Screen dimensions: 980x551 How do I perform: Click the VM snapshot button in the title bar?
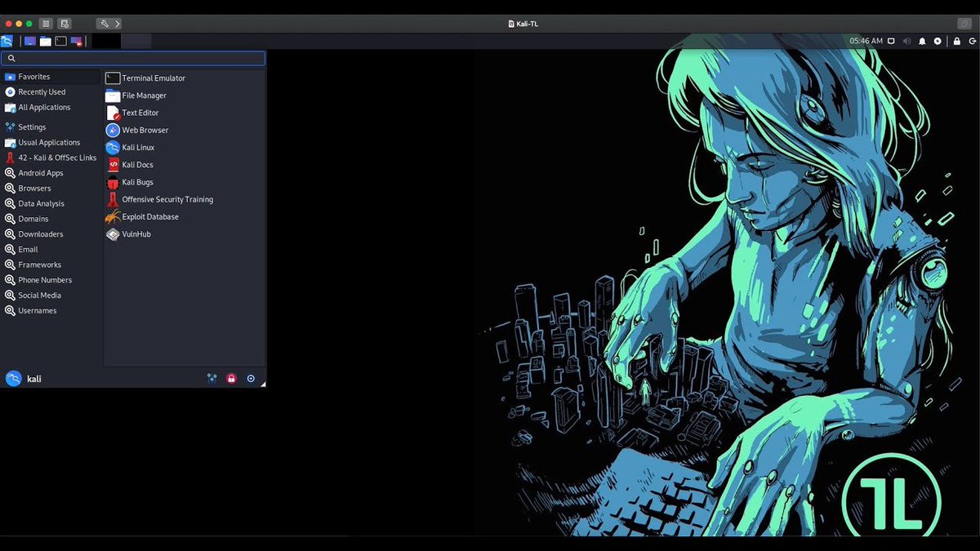click(65, 24)
